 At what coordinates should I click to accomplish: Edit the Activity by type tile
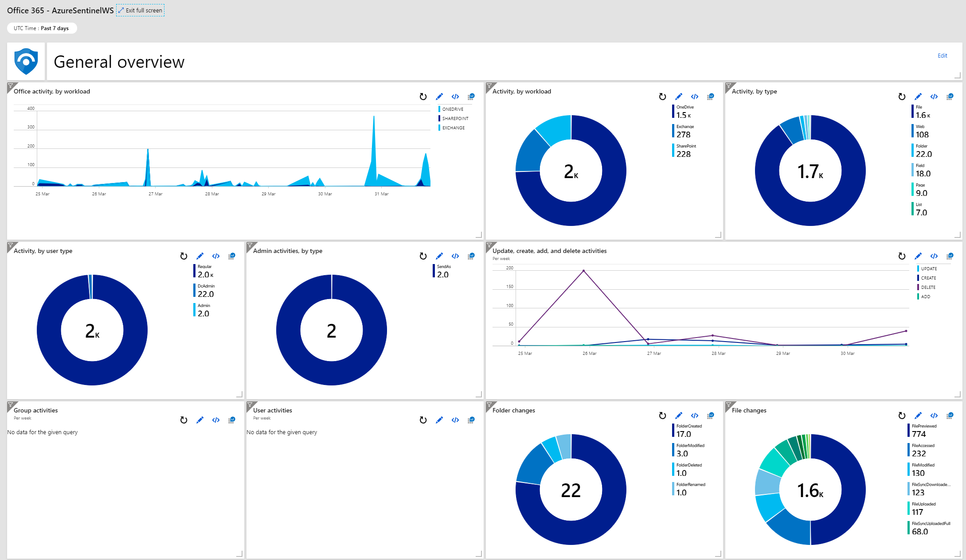[918, 97]
